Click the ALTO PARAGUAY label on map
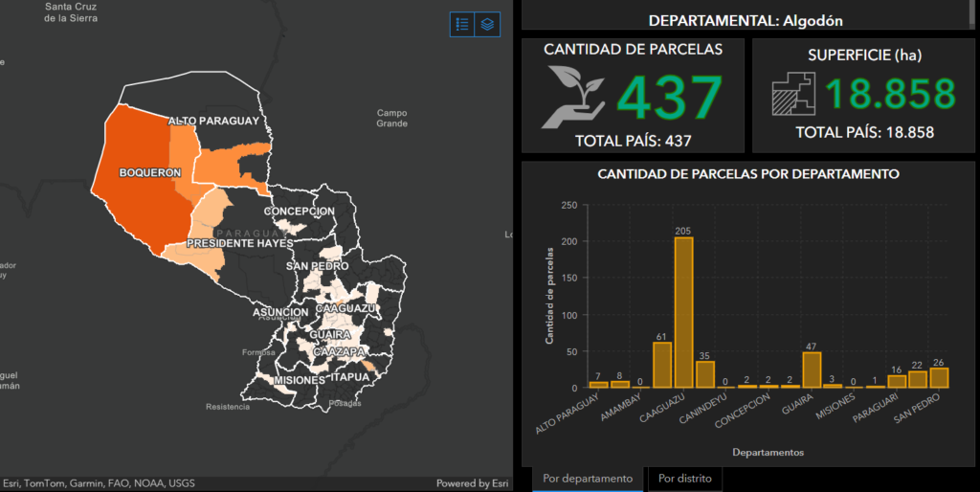The width and height of the screenshot is (980, 492). pos(212,122)
